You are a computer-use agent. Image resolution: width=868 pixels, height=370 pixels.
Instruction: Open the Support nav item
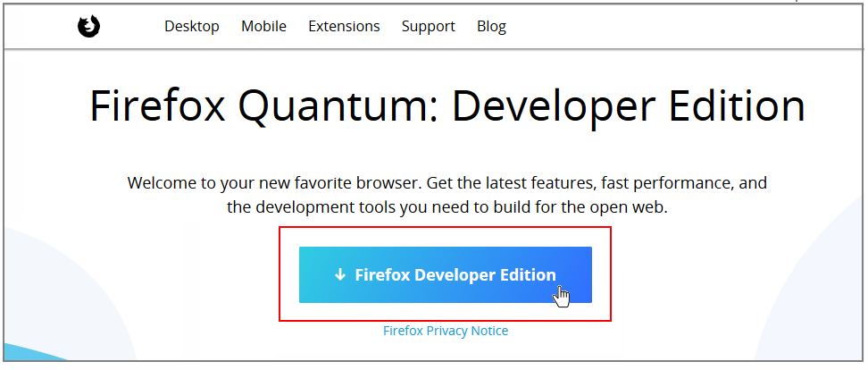(x=428, y=26)
